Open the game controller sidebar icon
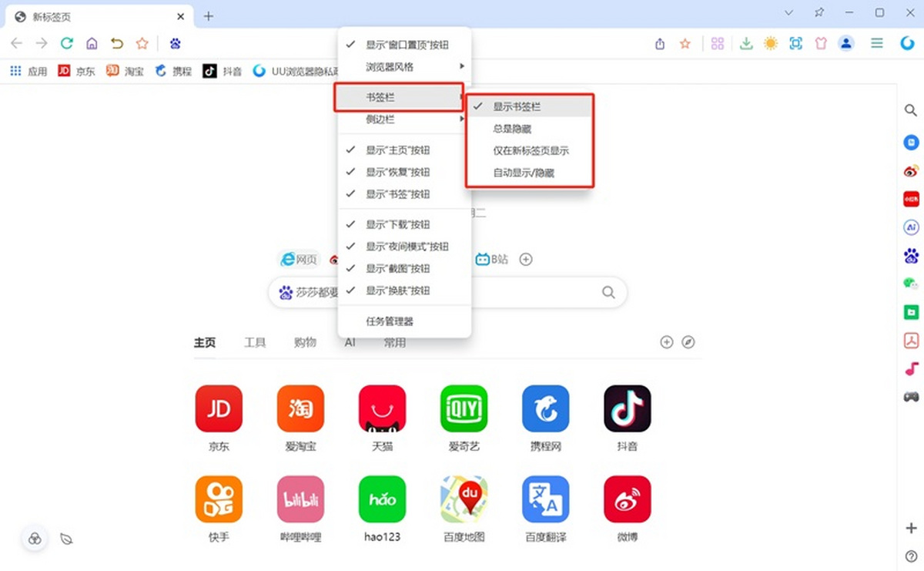924x571 pixels. (x=911, y=396)
